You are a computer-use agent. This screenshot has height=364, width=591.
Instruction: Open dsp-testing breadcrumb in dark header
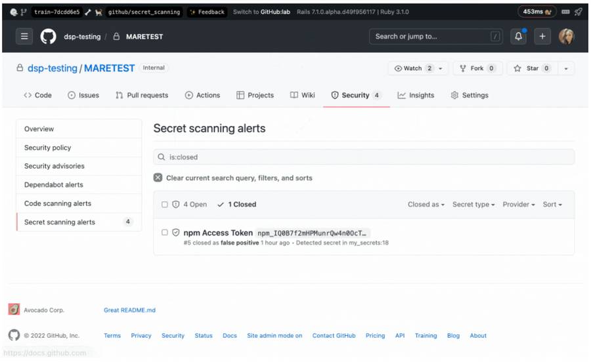coord(82,37)
